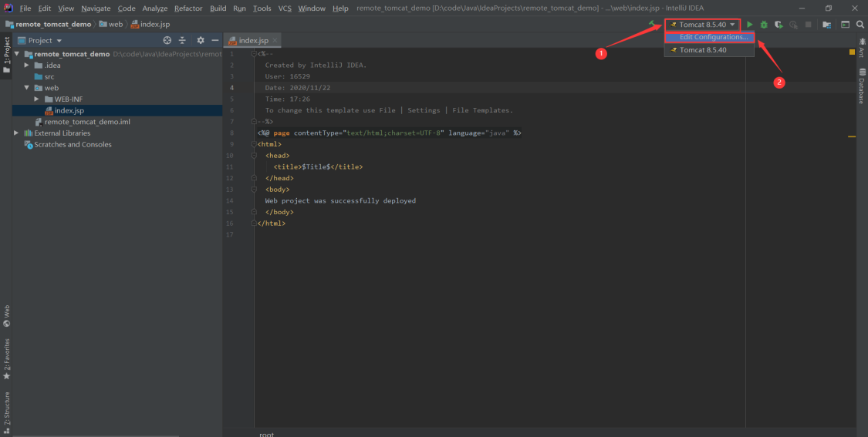Open the VCS menu
This screenshot has height=437, width=868.
(285, 8)
